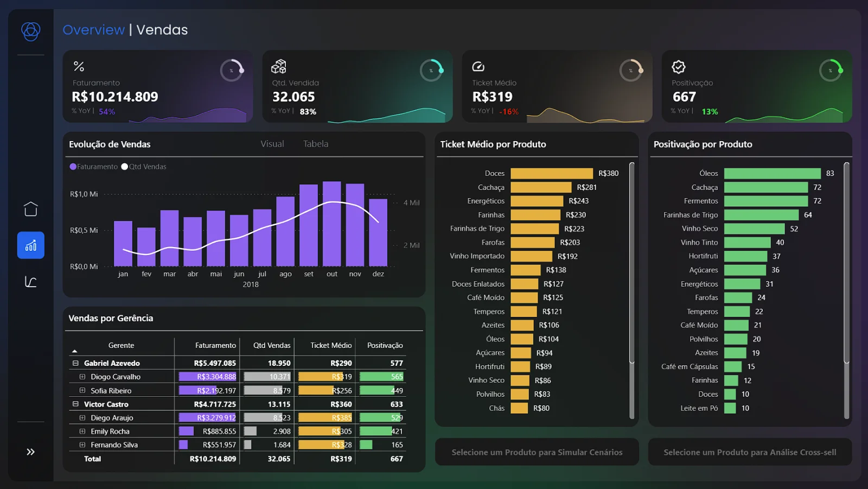868x489 pixels.
Task: Click the badge check icon on Positivação card
Action: point(678,67)
